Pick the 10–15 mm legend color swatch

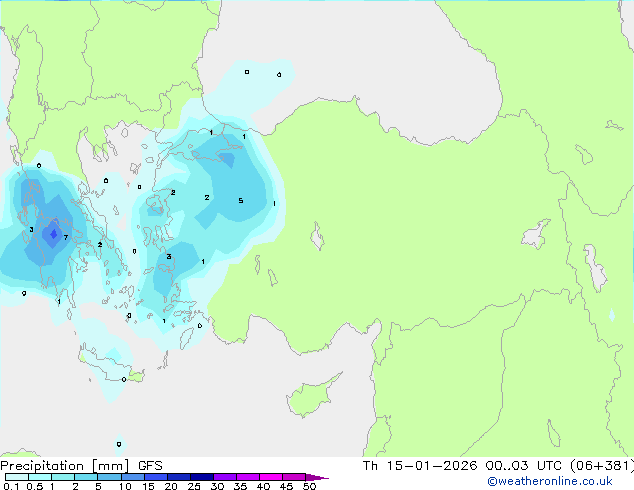tap(132, 477)
